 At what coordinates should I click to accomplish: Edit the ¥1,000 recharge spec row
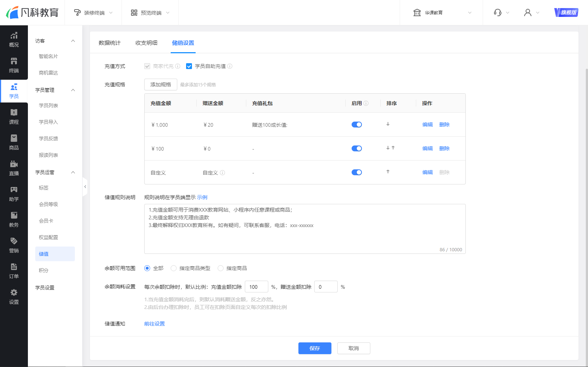[x=428, y=125]
